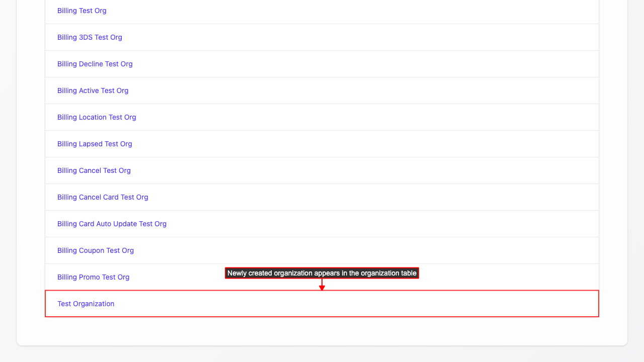Image resolution: width=644 pixels, height=362 pixels.
Task: Click the annotation label above Test Organization
Action: 322,273
